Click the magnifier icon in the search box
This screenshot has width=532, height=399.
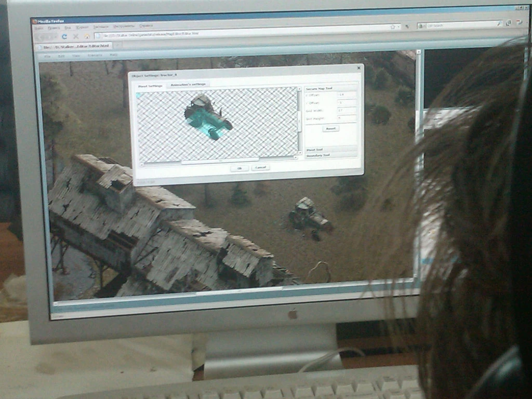pos(499,24)
